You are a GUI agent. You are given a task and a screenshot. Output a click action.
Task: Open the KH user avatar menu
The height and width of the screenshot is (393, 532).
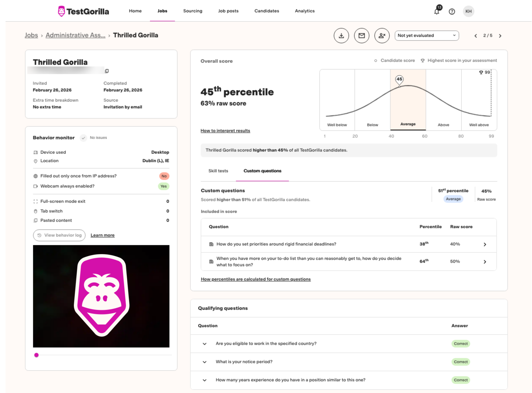click(468, 11)
